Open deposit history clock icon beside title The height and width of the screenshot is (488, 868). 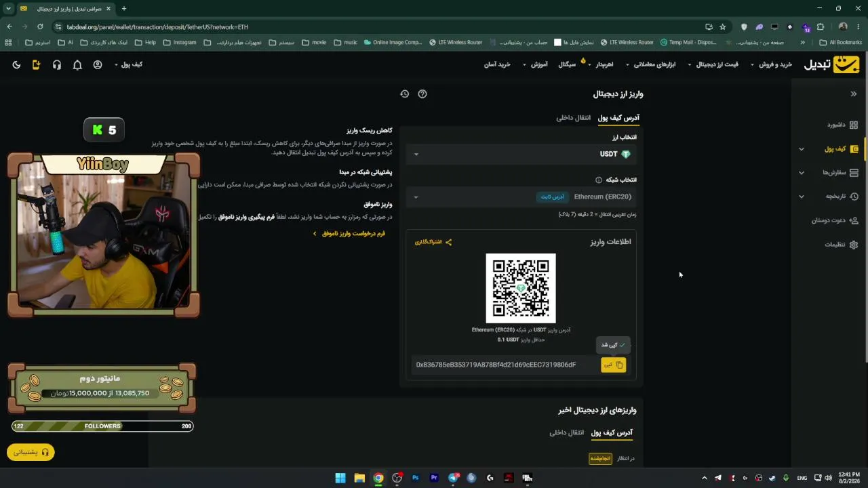405,94
